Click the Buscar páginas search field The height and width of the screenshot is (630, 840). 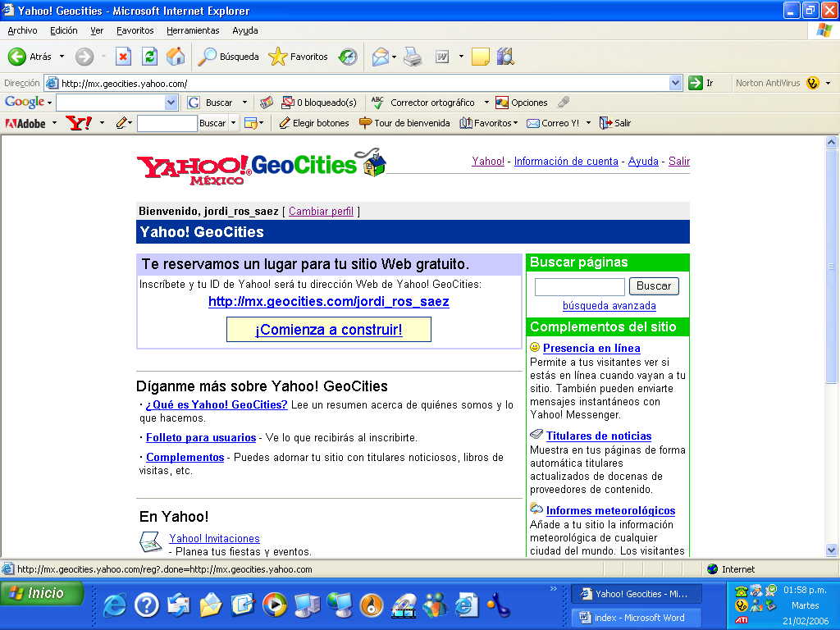pos(580,286)
